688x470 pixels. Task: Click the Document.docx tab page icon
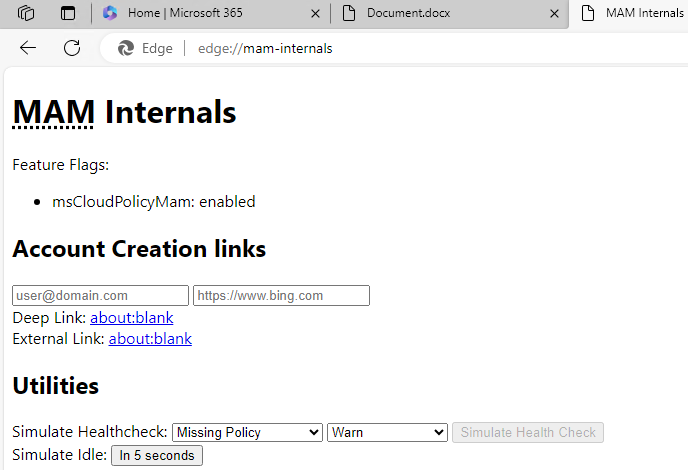(x=349, y=13)
